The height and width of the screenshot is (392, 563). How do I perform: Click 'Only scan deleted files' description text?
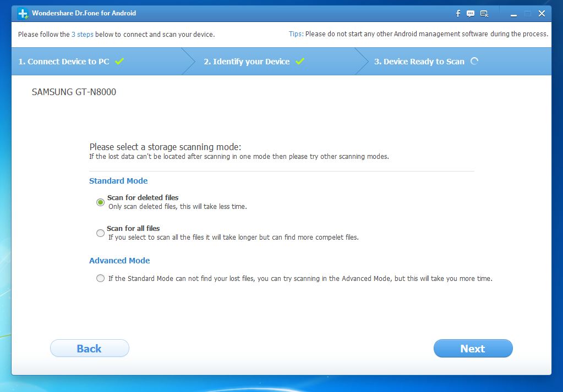click(x=178, y=207)
